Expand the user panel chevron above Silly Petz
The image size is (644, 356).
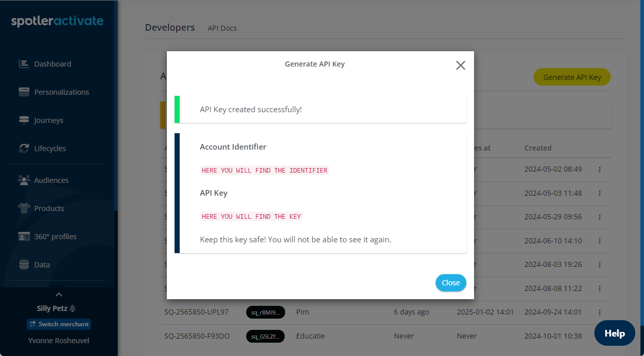[x=59, y=294]
